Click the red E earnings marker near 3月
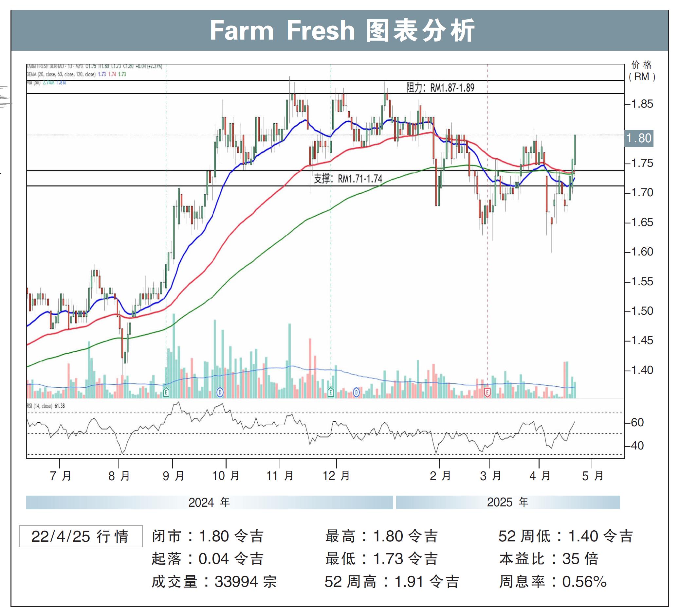The height and width of the screenshot is (616, 680). 487,392
